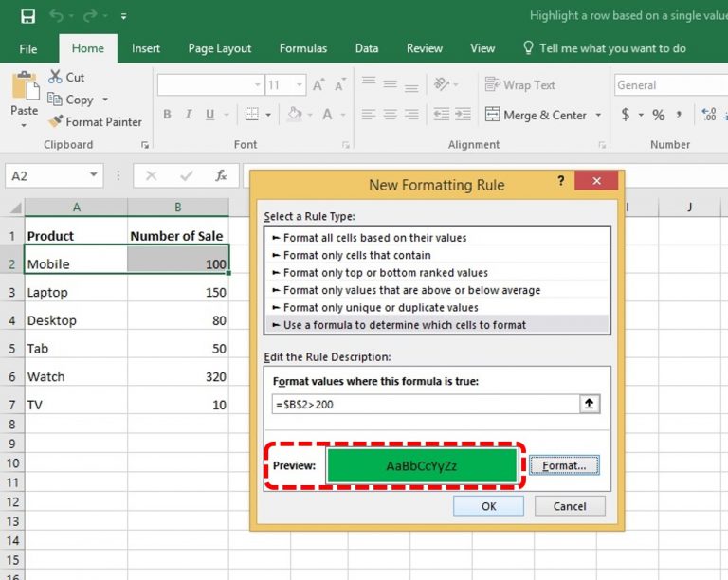This screenshot has height=580, width=728.
Task: Switch to the Data tab
Action: pyautogui.click(x=367, y=48)
